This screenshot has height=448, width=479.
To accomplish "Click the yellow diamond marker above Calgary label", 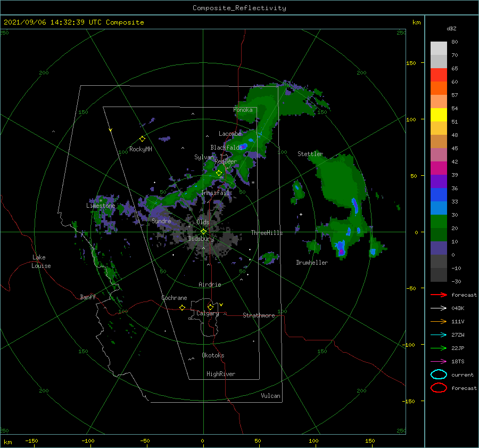I will [210, 307].
